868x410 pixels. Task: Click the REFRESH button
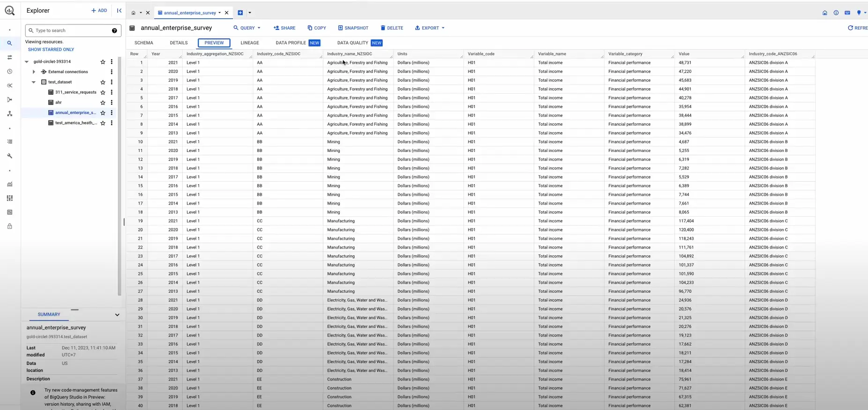click(x=858, y=28)
